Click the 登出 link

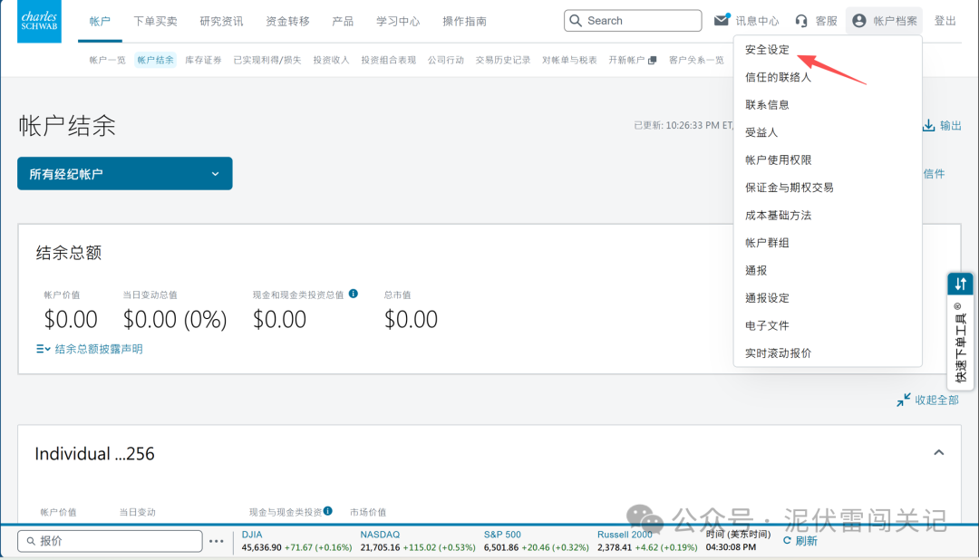point(945,20)
